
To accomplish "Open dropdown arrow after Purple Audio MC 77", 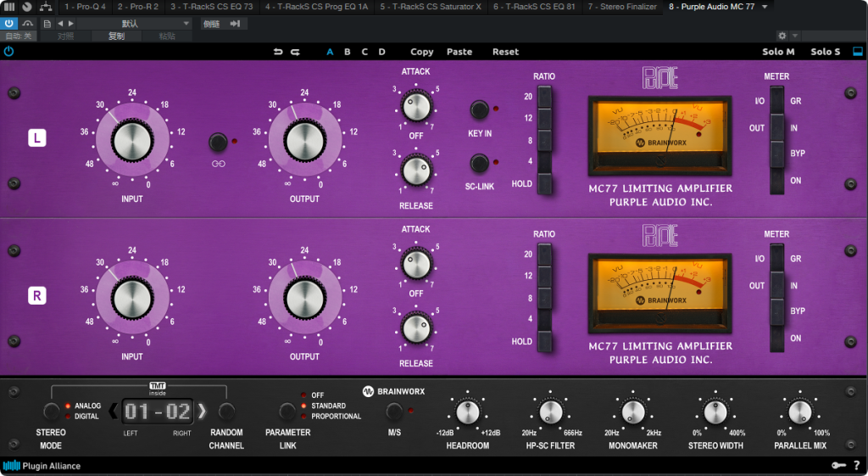I will (765, 7).
